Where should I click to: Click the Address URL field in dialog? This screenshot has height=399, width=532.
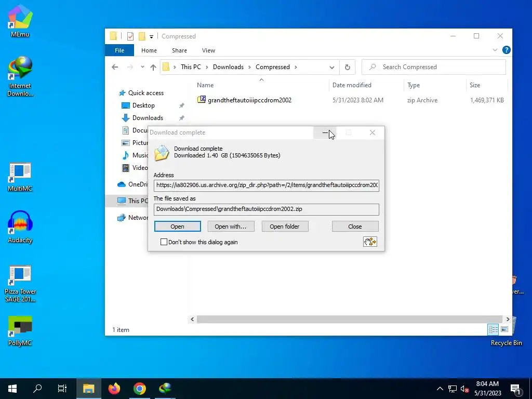(267, 185)
